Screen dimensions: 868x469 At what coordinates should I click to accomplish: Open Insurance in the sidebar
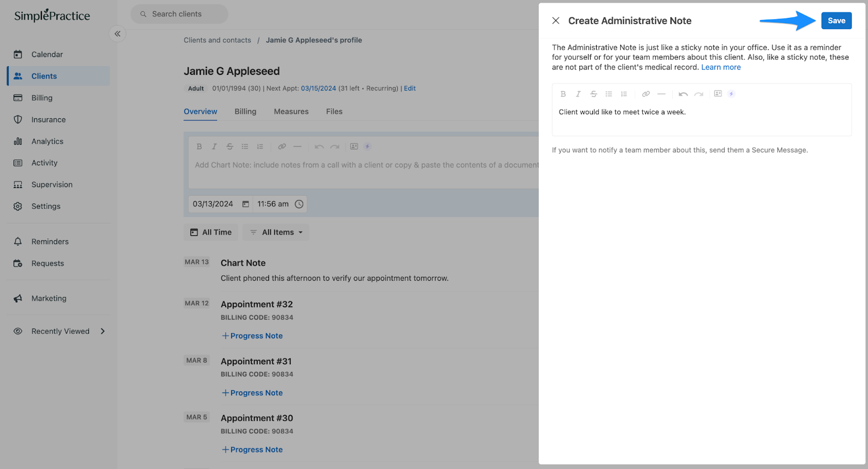point(59,119)
